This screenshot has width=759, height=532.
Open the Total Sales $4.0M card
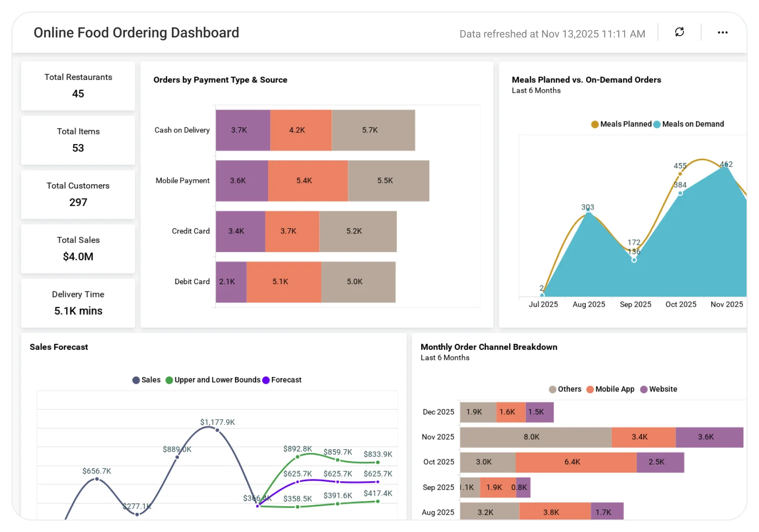(78, 249)
